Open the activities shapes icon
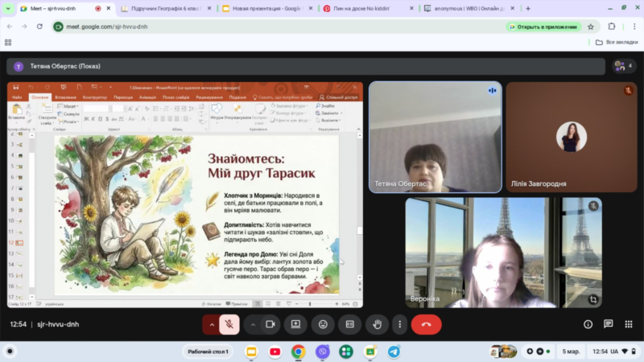This screenshot has height=362, width=644. 627,324
